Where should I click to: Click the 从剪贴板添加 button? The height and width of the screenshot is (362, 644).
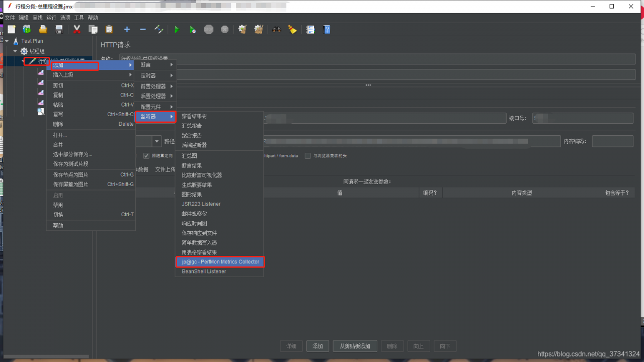pyautogui.click(x=355, y=346)
